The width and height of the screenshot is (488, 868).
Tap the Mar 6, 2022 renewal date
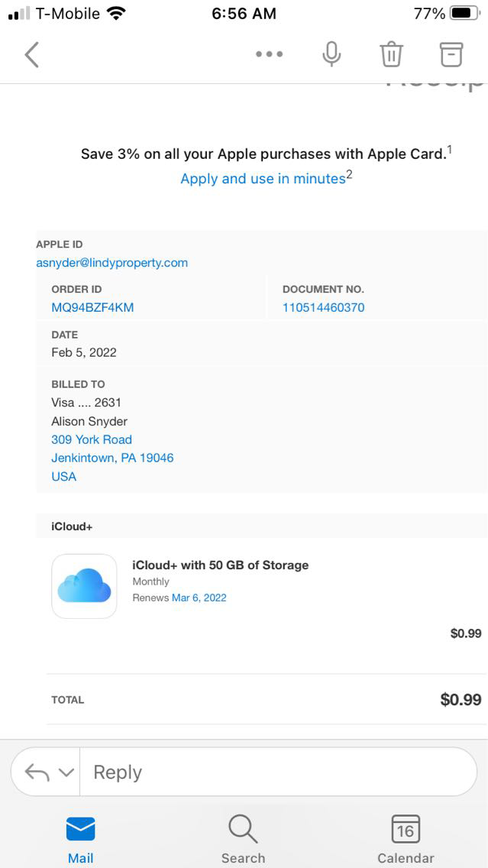[199, 598]
